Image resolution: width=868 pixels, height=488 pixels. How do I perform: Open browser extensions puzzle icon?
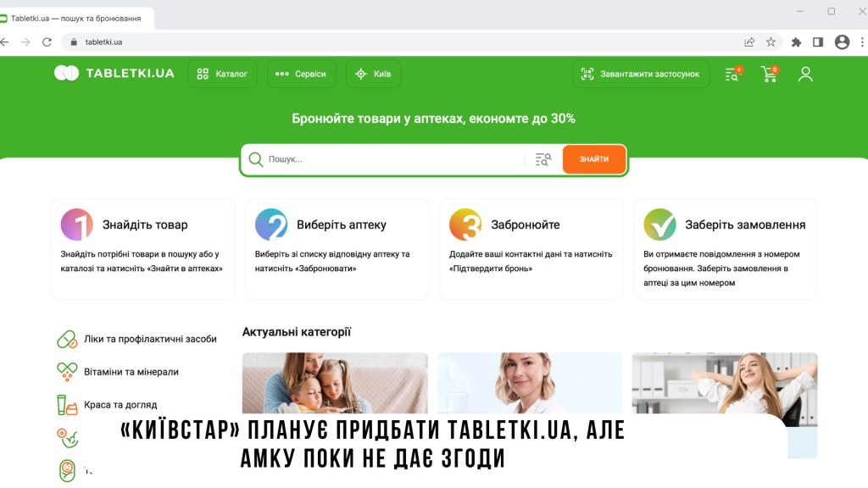[x=796, y=42]
